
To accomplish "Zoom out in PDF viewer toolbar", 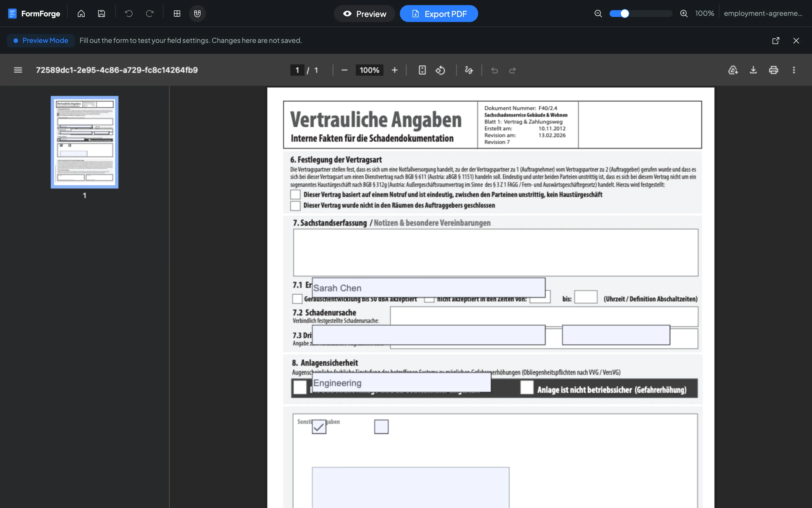I will 344,70.
